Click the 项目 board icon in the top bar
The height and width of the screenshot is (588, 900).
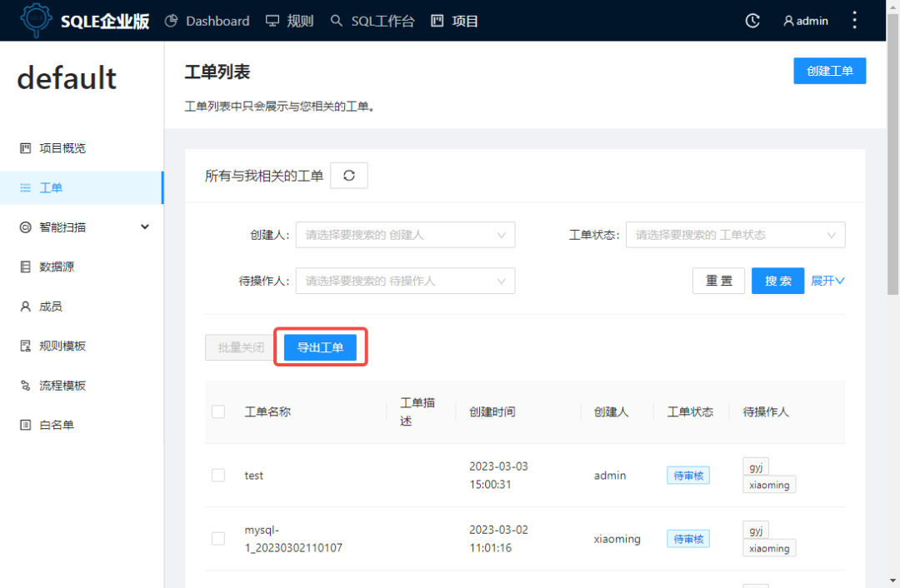click(x=437, y=21)
